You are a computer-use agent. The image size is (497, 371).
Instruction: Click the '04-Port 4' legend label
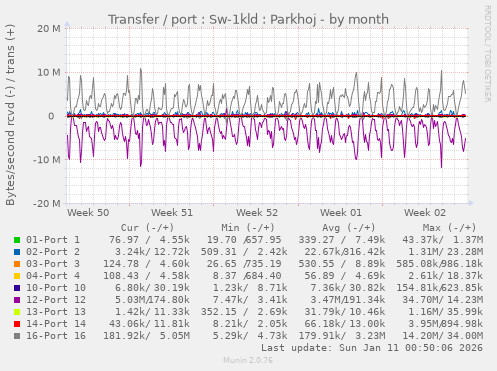coord(53,276)
